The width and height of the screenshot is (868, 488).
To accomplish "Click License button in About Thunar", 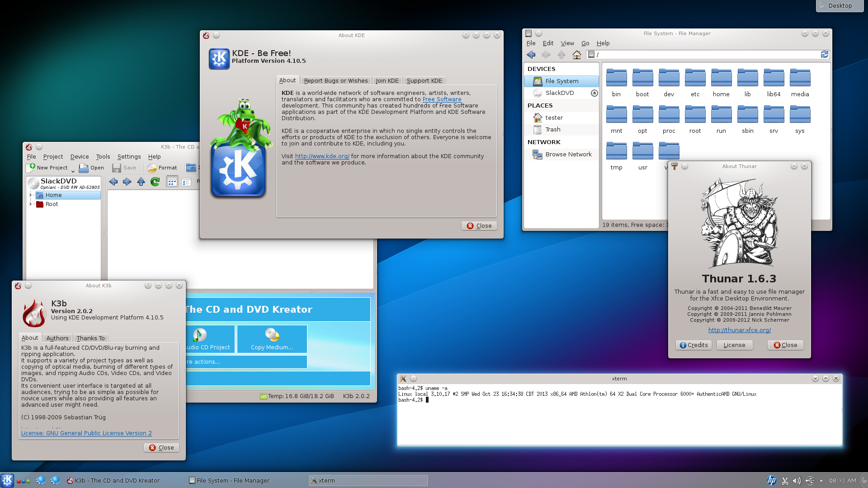I will click(734, 345).
